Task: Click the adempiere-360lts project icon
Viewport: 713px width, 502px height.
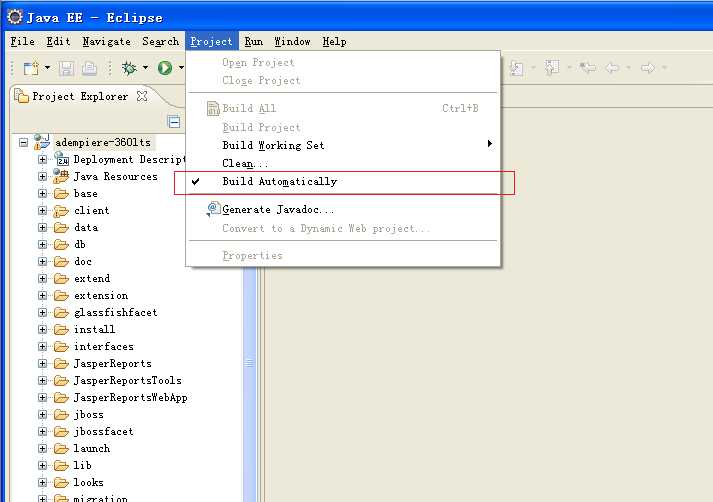Action: point(42,142)
